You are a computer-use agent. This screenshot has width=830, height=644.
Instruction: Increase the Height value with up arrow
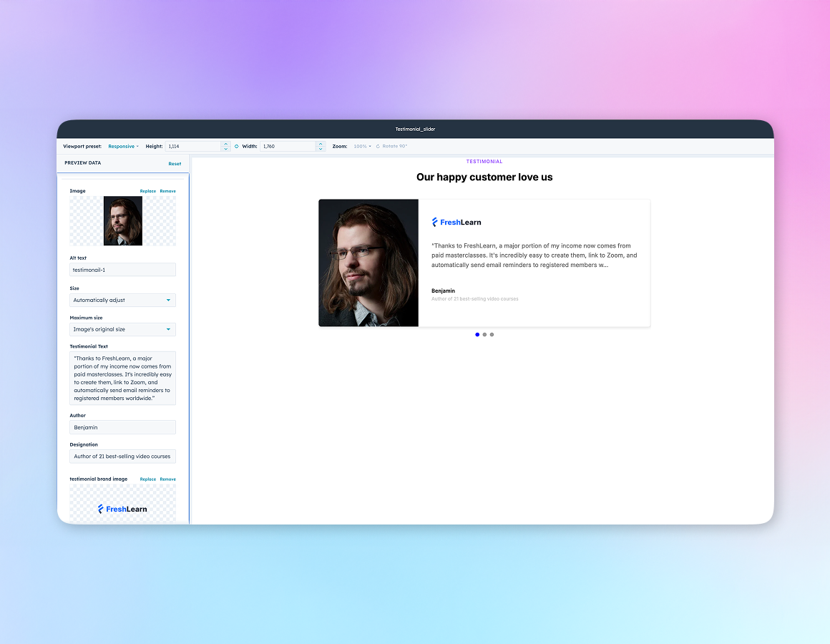tap(226, 143)
